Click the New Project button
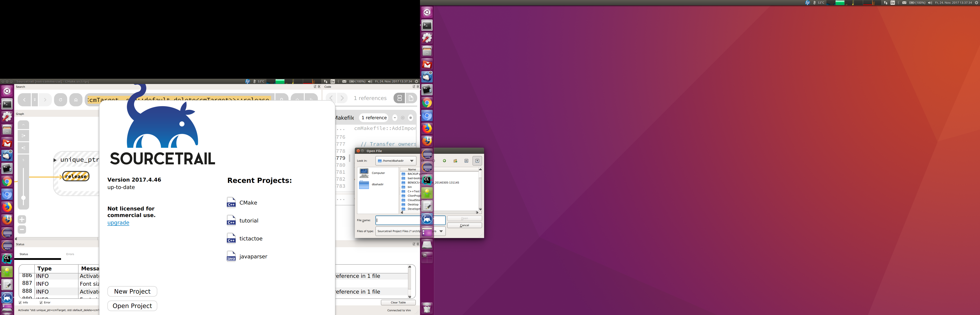Viewport: 980px width, 315px height. click(x=132, y=291)
